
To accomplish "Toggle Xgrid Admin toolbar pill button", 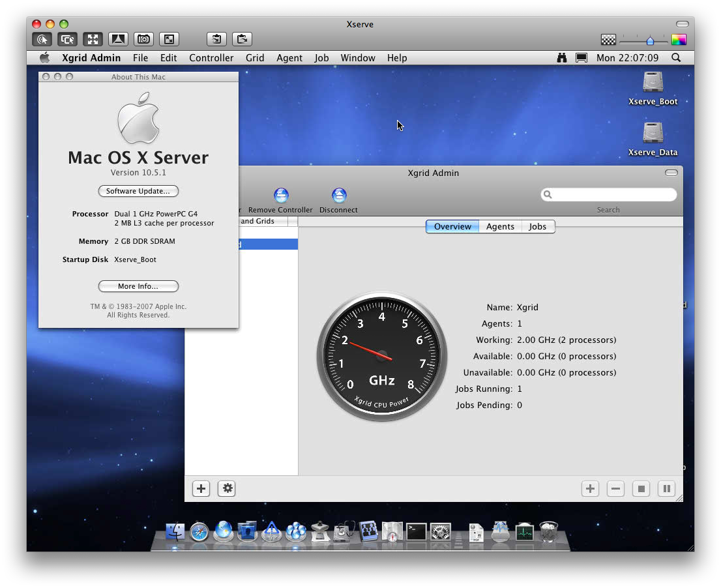I will tap(671, 173).
